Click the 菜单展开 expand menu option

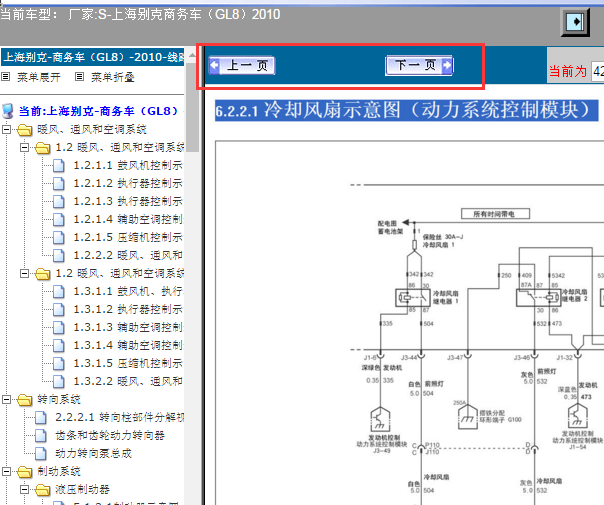coord(39,77)
